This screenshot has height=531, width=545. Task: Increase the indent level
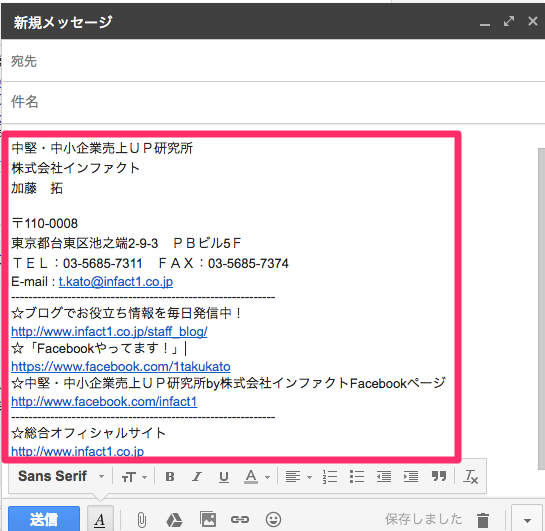pos(411,477)
